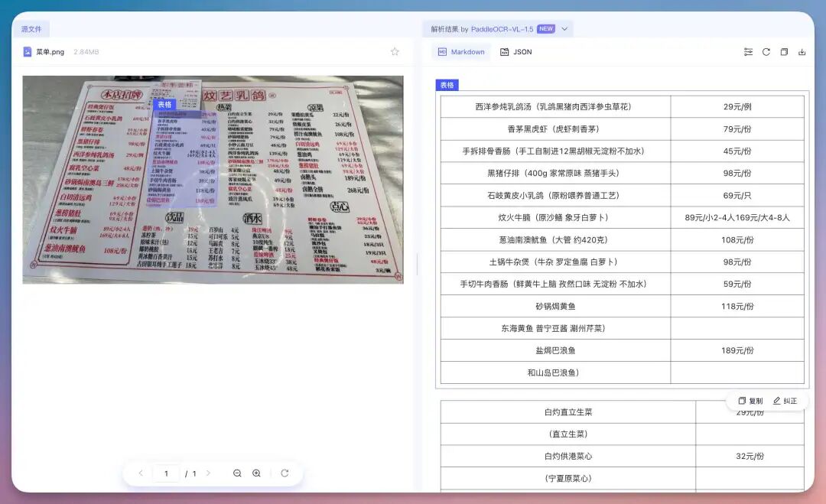Download the parsed result file
Screen dimensions: 826x504
pyautogui.click(x=802, y=52)
